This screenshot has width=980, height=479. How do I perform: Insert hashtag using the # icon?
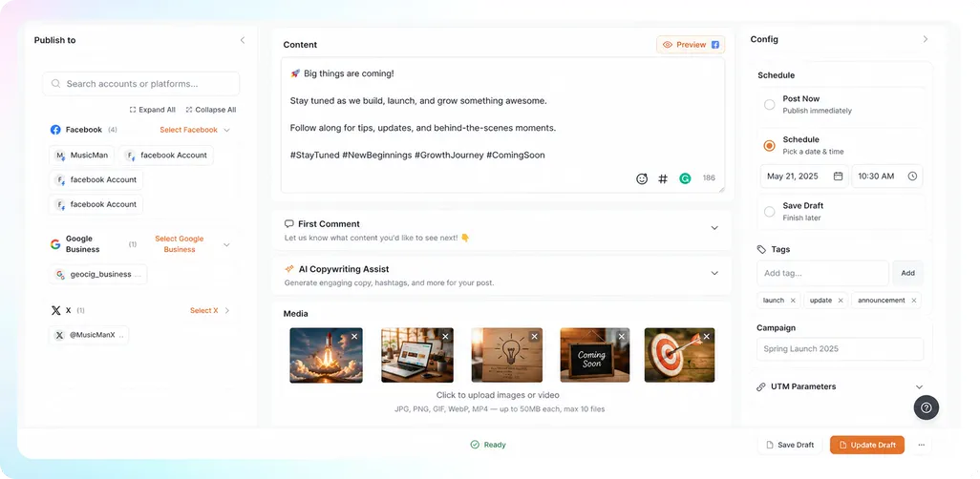(x=663, y=178)
